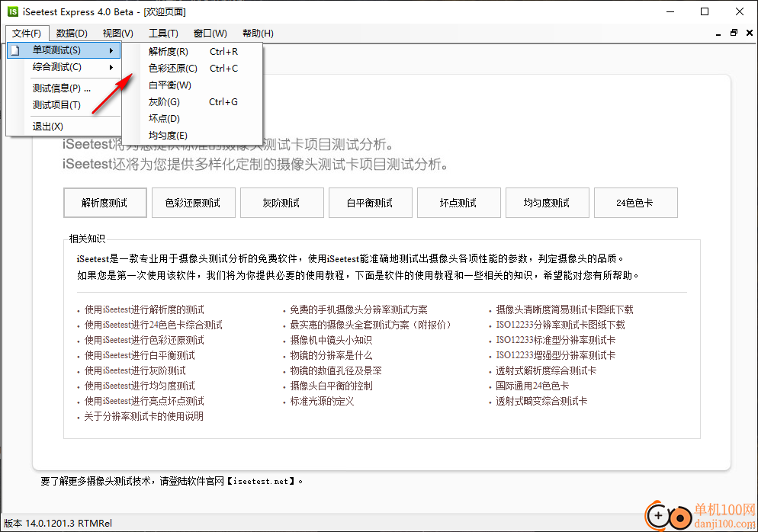This screenshot has height=532, width=758.
Task: Open link 摄像头白平衡的控制
Action: pos(331,386)
